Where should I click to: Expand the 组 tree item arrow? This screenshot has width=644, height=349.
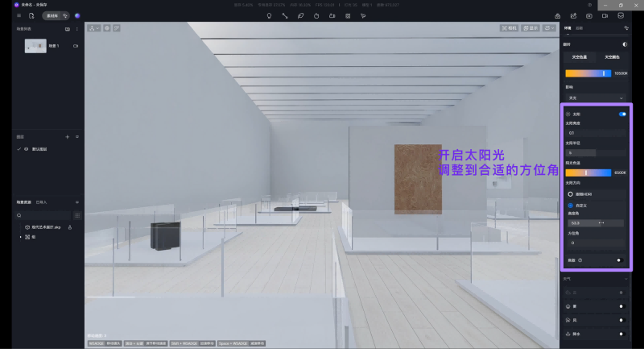click(x=20, y=236)
